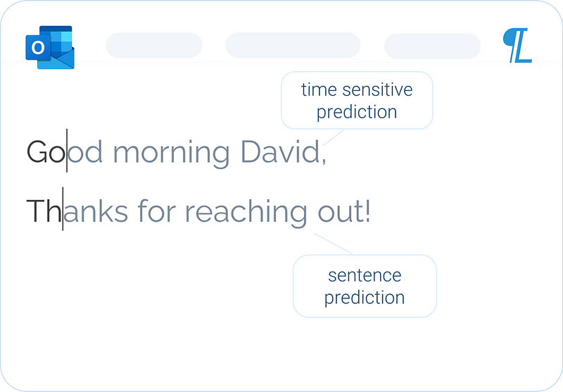The width and height of the screenshot is (563, 392).
Task: Click the predicted word "for"
Action: (x=156, y=210)
